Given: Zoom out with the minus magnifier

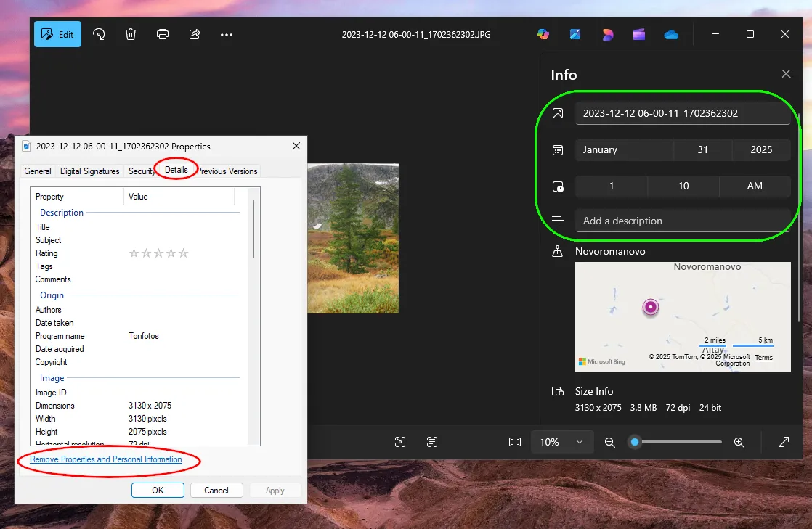Looking at the screenshot, I should tap(609, 442).
